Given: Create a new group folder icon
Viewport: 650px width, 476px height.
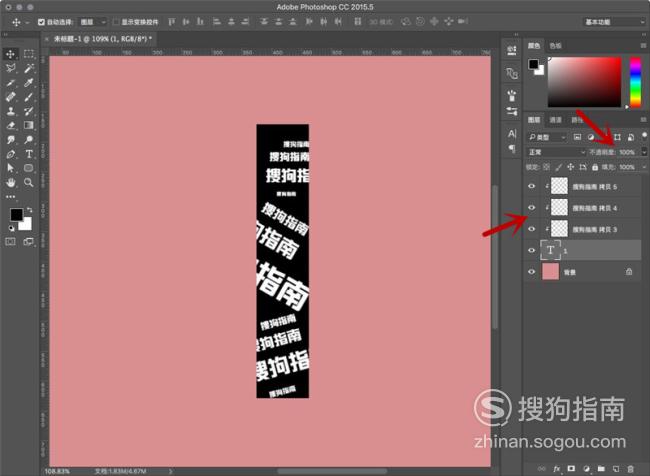Looking at the screenshot, I should (x=601, y=469).
